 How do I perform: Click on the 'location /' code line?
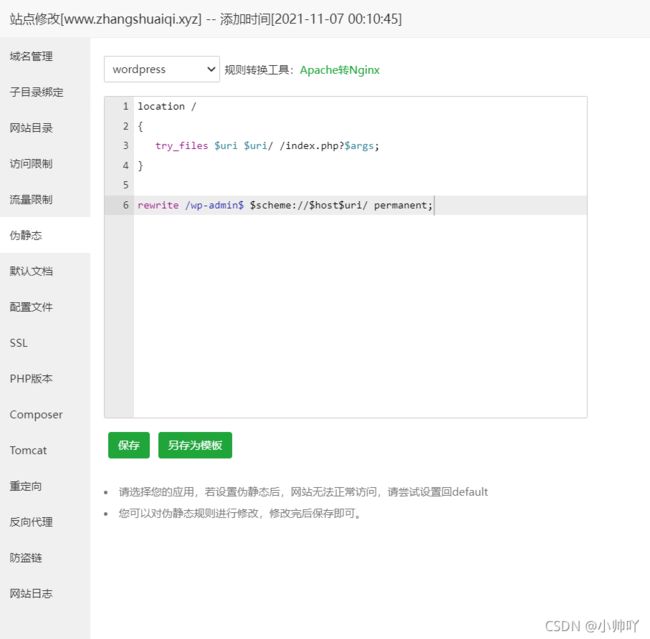pos(167,107)
